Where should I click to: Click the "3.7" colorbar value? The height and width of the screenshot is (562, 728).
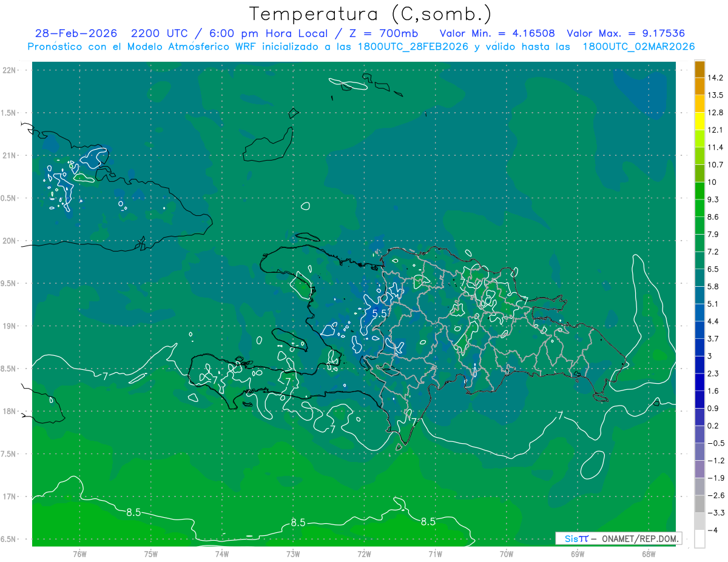(x=714, y=339)
